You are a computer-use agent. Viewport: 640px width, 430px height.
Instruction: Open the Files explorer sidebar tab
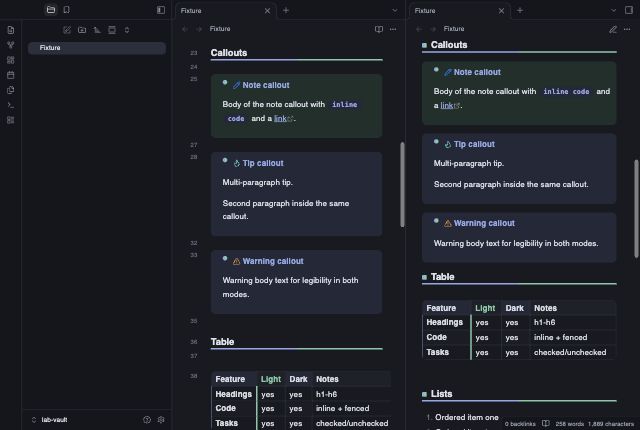click(51, 10)
